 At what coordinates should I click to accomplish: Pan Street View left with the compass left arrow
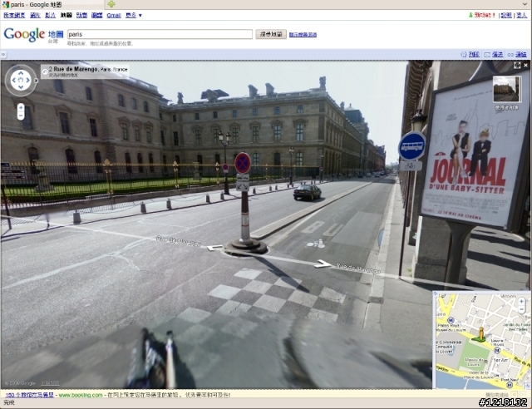pos(13,80)
